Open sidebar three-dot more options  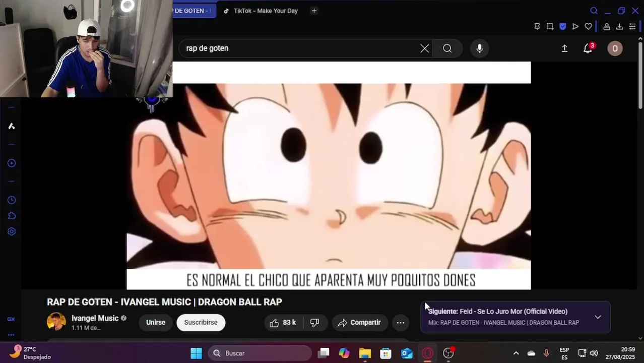pyautogui.click(x=11, y=334)
